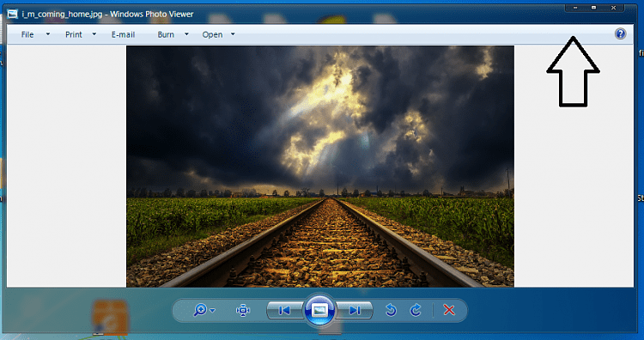This screenshot has width=644, height=340.
Task: Play the slide show
Action: click(x=319, y=310)
